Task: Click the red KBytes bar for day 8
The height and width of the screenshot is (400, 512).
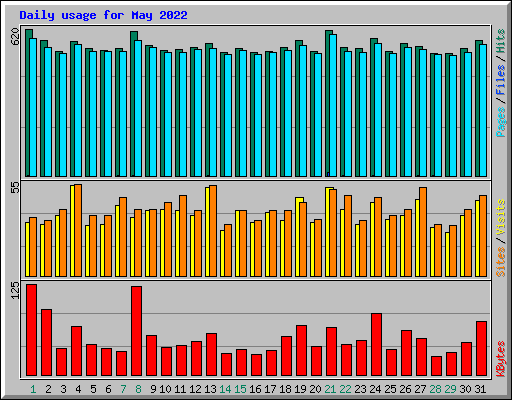Action: (x=137, y=331)
